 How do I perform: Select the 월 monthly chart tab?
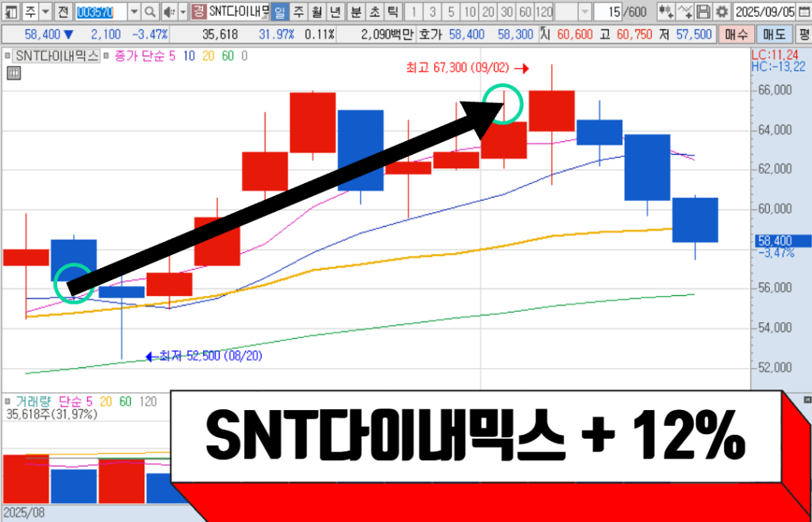pyautogui.click(x=317, y=12)
